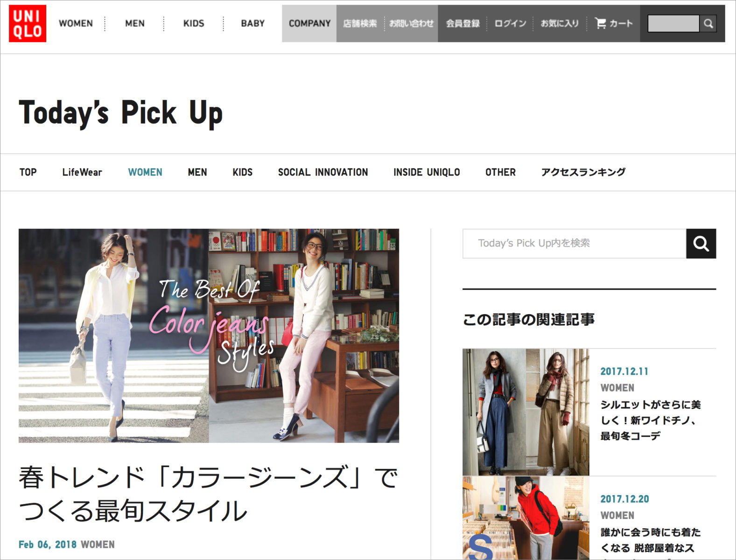Select the KIDS tab in section nav
Screen dimensions: 736x560
point(243,172)
